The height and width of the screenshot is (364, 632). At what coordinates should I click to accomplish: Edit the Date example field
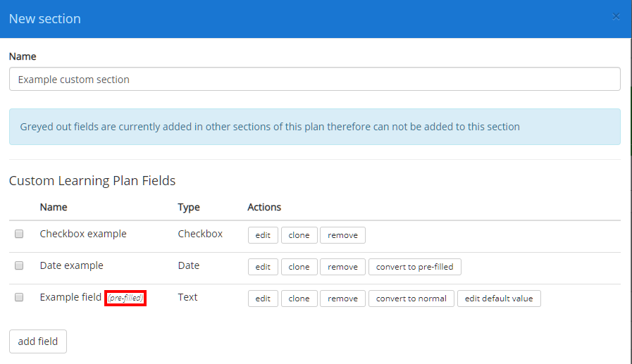pos(263,267)
